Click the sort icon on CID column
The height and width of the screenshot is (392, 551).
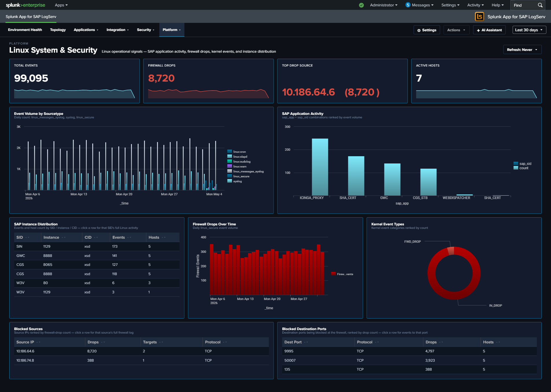[96, 238]
